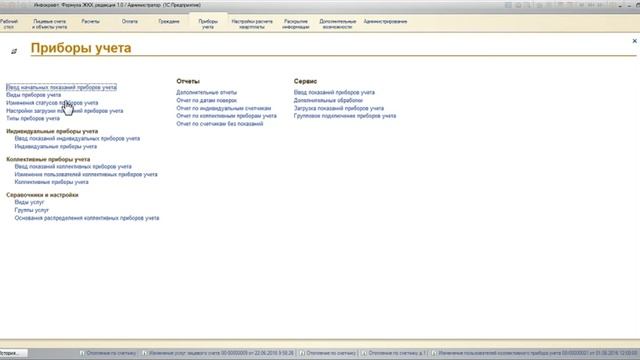Open Коллективные приборы учета link below its heading

(x=51, y=182)
